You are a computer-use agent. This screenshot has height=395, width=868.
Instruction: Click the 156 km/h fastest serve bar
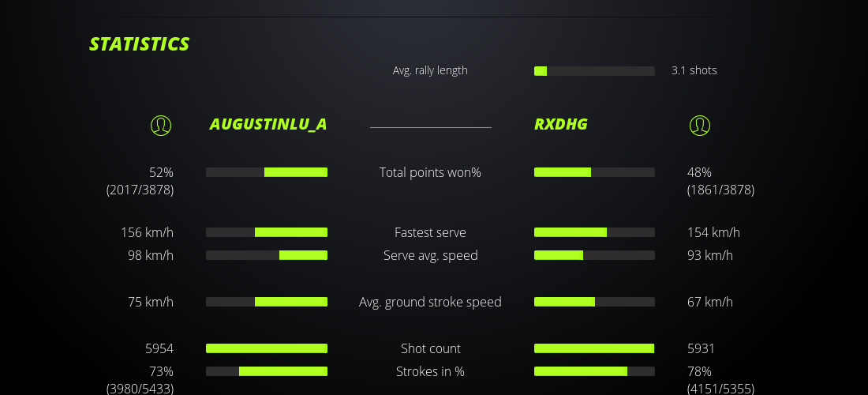tap(267, 232)
